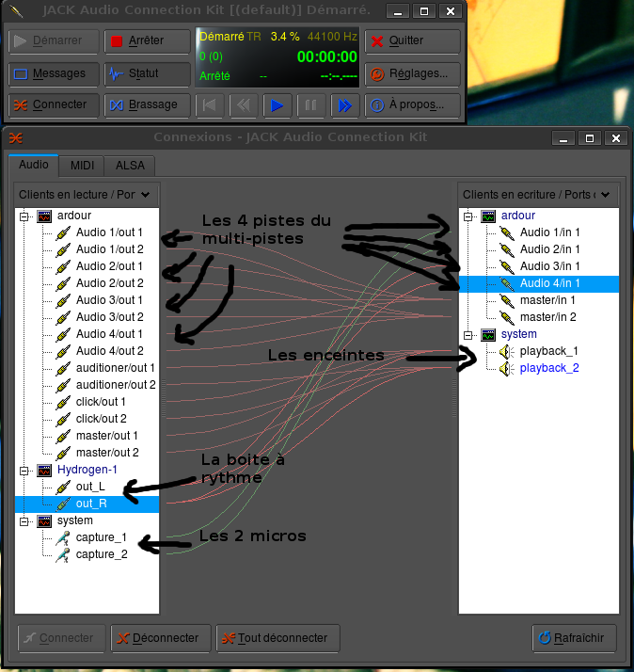Select Audio 3/in 1 input port icon

point(507,267)
